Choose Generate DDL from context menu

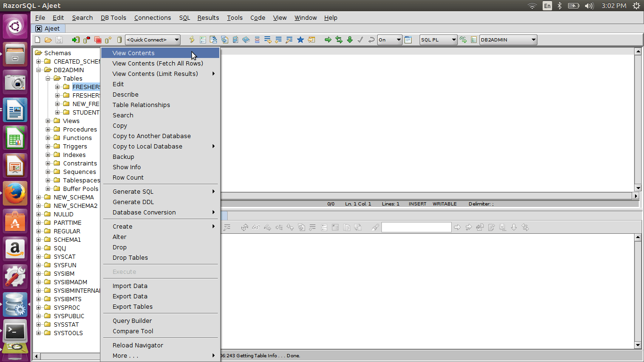click(x=160, y=202)
